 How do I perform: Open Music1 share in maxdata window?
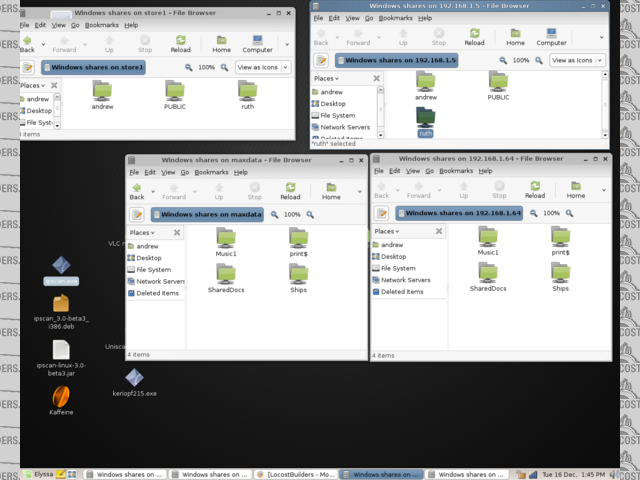(226, 241)
